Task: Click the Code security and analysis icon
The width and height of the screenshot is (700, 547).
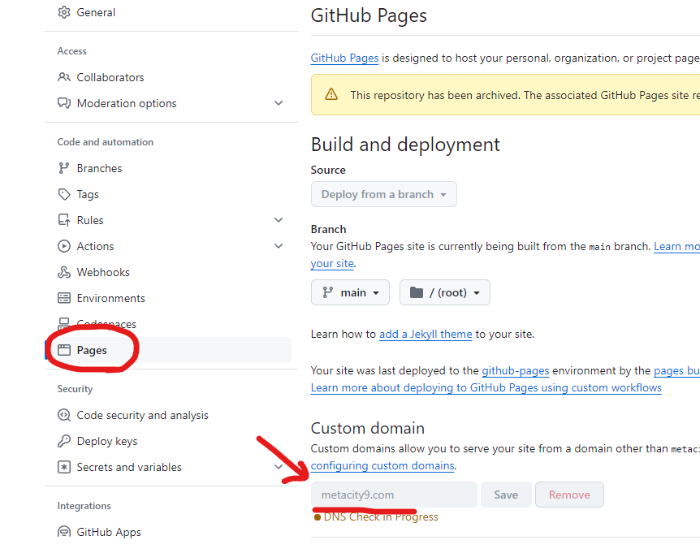Action: [x=64, y=415]
